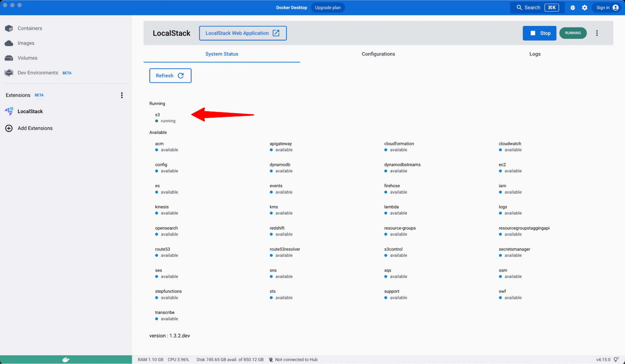
Task: Click the Docker Desktop settings gear icon
Action: (585, 7)
